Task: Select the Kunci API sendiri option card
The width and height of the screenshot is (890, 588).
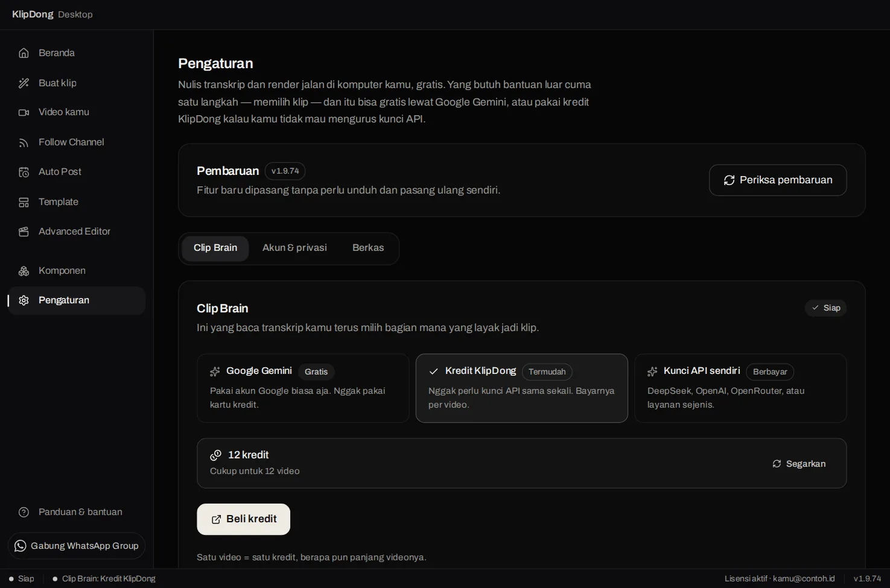Action: click(x=740, y=388)
